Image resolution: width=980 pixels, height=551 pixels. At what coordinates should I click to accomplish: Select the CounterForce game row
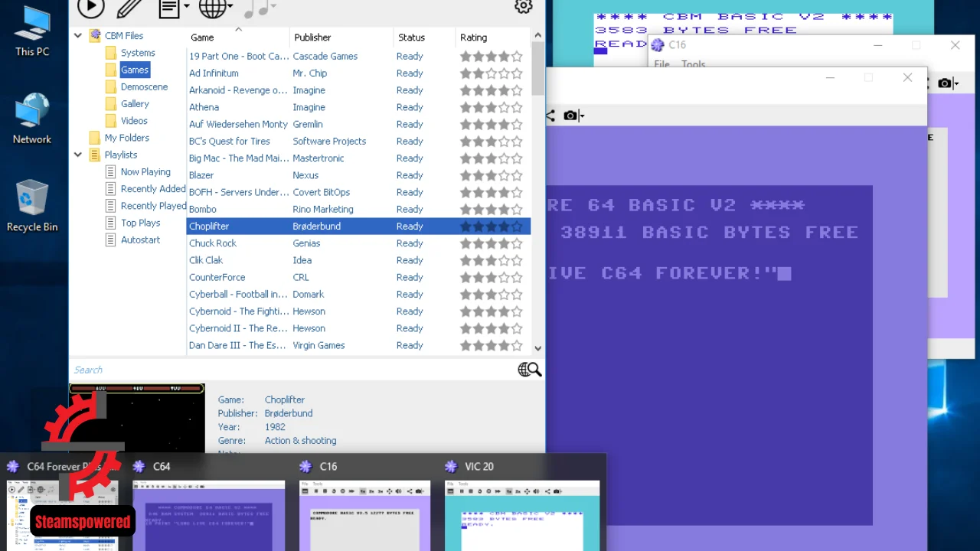(x=358, y=277)
